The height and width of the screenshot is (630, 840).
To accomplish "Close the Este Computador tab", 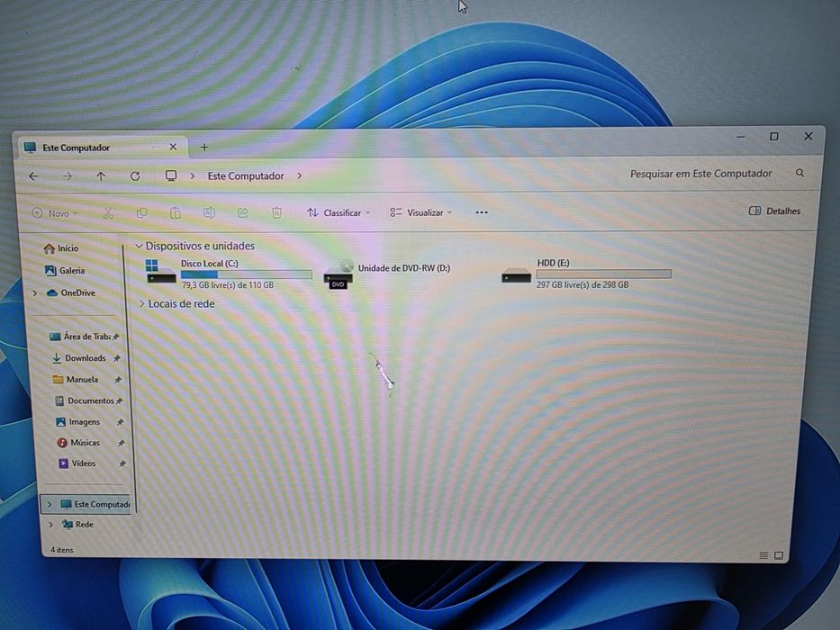I will tap(173, 147).
